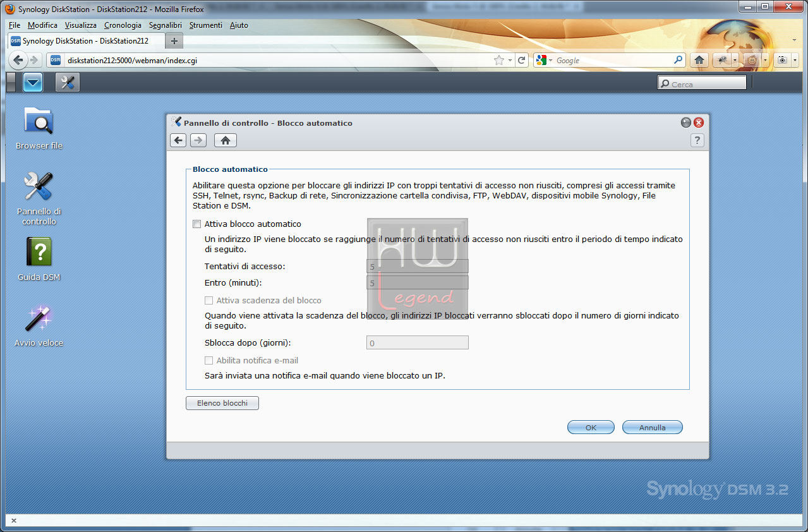This screenshot has height=532, width=808.
Task: Click the camera screenshot toolbar icon
Action: [783, 60]
